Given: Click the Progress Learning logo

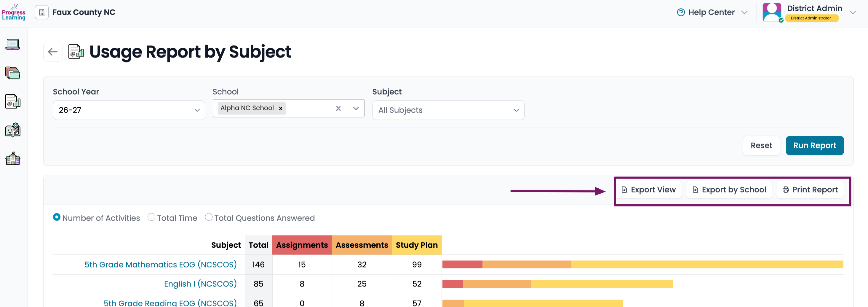Looking at the screenshot, I should [x=13, y=12].
